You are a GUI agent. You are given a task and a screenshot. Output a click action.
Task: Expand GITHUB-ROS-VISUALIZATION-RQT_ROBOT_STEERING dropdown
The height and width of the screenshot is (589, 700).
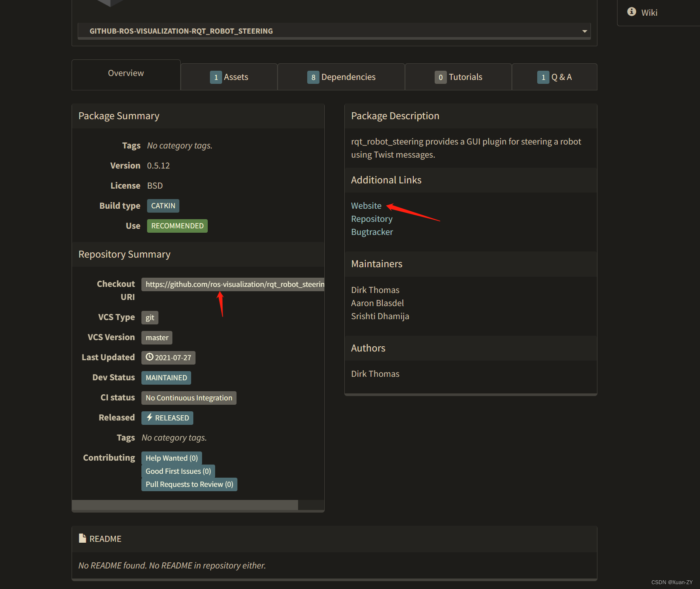pyautogui.click(x=334, y=31)
